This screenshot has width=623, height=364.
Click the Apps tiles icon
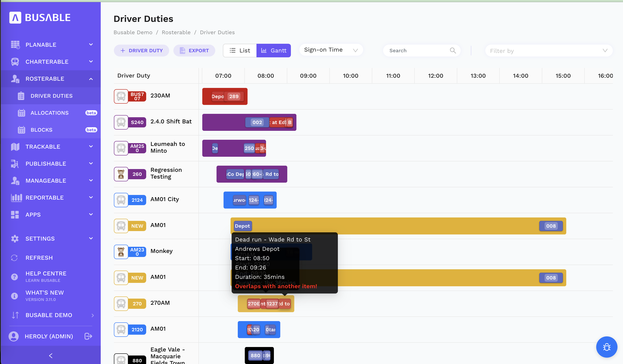coord(15,215)
